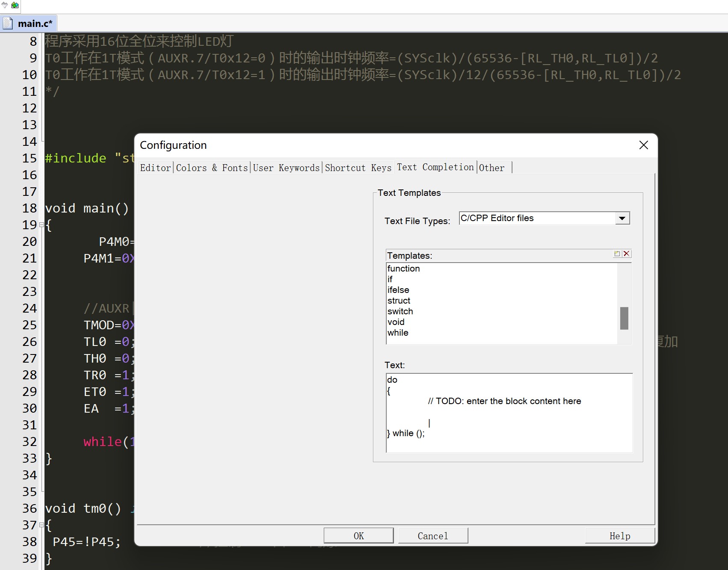Click the grayed funnel toolbar icon

[5, 5]
